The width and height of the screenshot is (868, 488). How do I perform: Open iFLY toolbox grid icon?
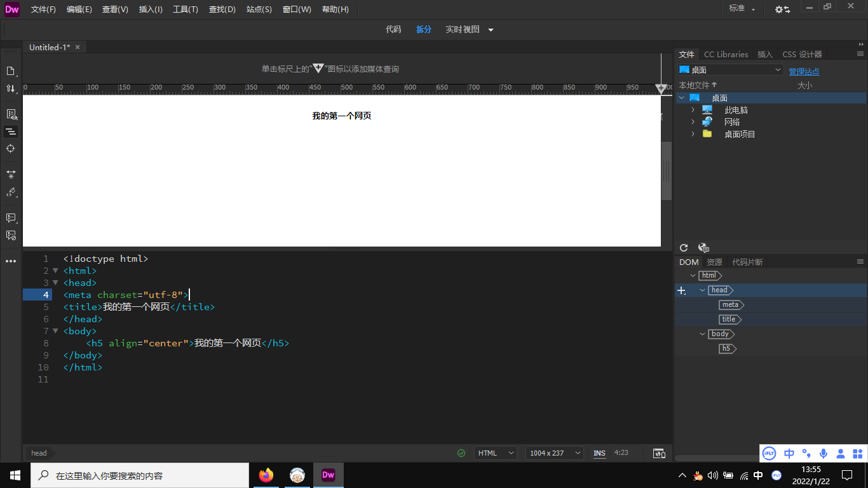858,453
